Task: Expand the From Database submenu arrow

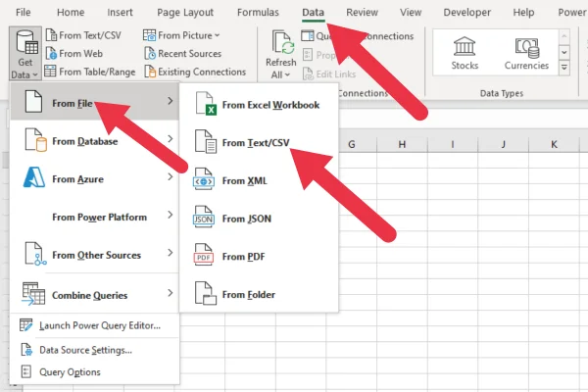Action: pos(171,139)
